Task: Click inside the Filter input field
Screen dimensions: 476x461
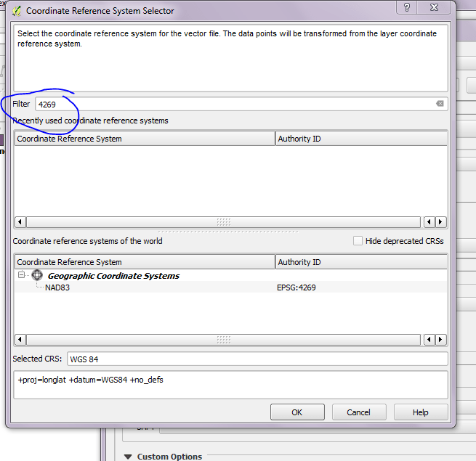Action: click(233, 104)
